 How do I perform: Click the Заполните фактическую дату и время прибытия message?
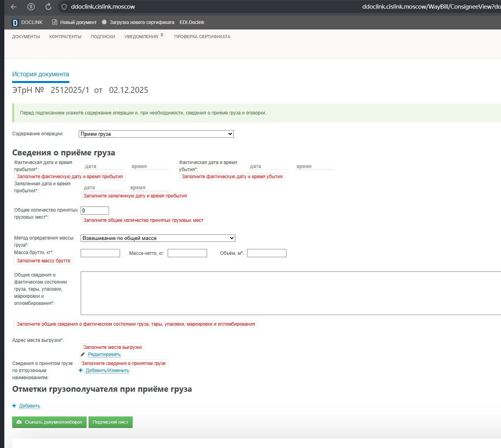coord(70,177)
